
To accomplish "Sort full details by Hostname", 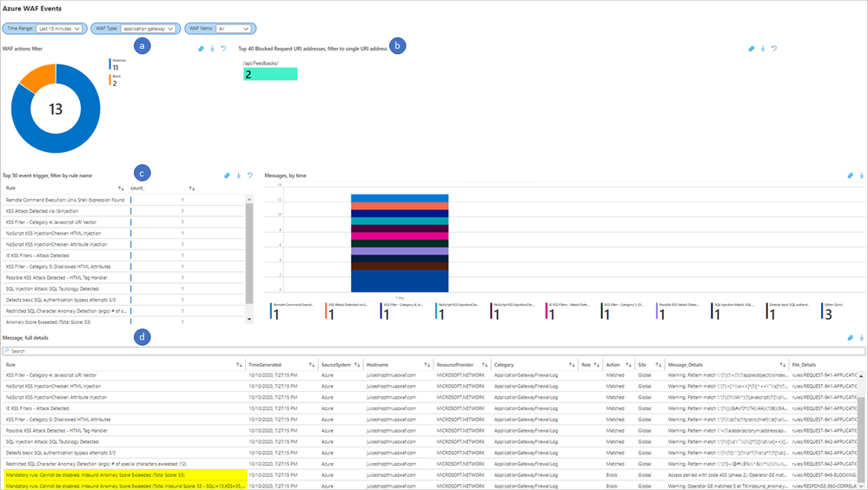I will [427, 365].
